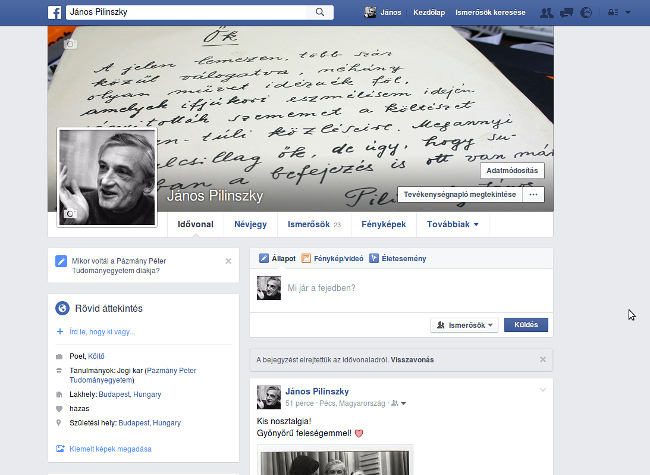Screen dimensions: 650x475
Task: Click Kiemelt képek megadása link
Action: click(x=110, y=449)
